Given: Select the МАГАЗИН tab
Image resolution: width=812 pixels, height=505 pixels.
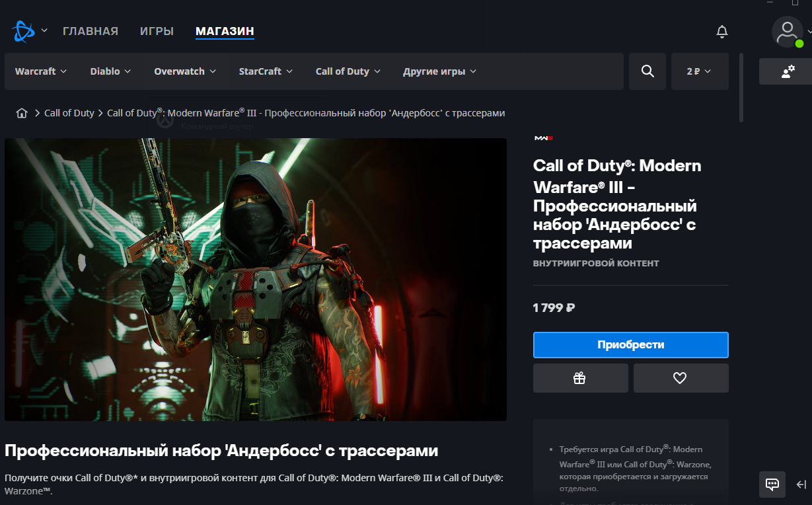Looking at the screenshot, I should click(225, 31).
